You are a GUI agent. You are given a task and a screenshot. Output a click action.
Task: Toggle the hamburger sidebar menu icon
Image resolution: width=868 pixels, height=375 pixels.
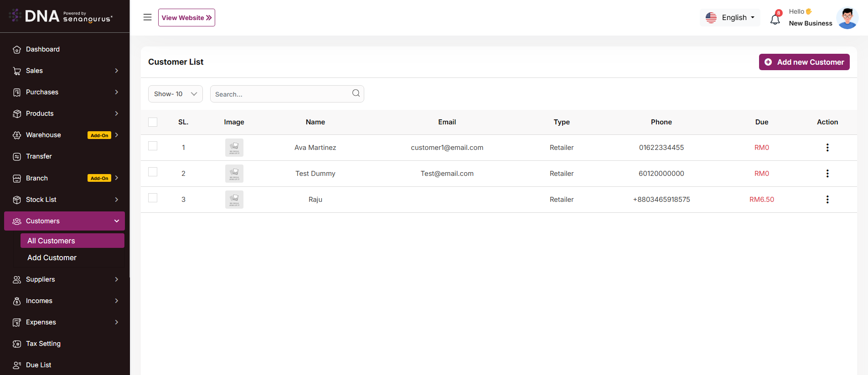[147, 17]
